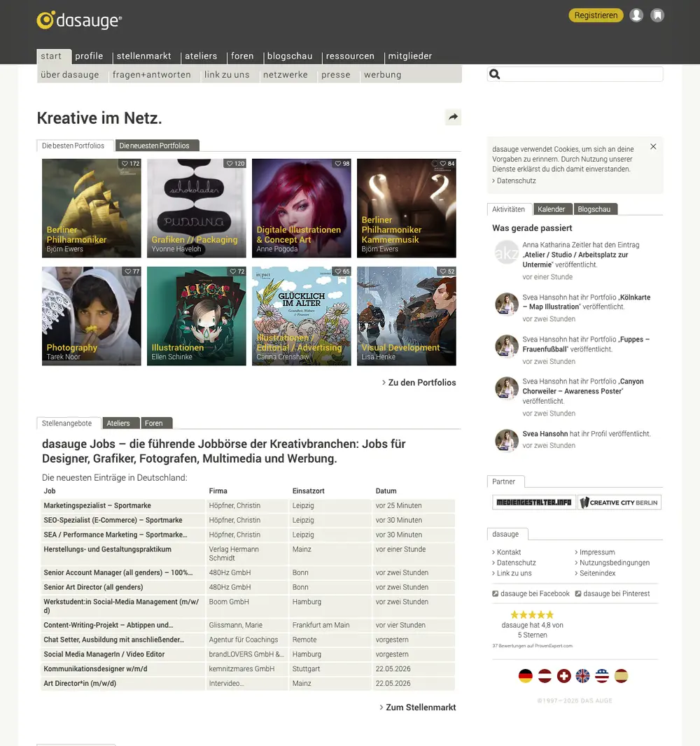The height and width of the screenshot is (746, 700).
Task: Switch to Die neuesten Portfolios tab
Action: 157,146
